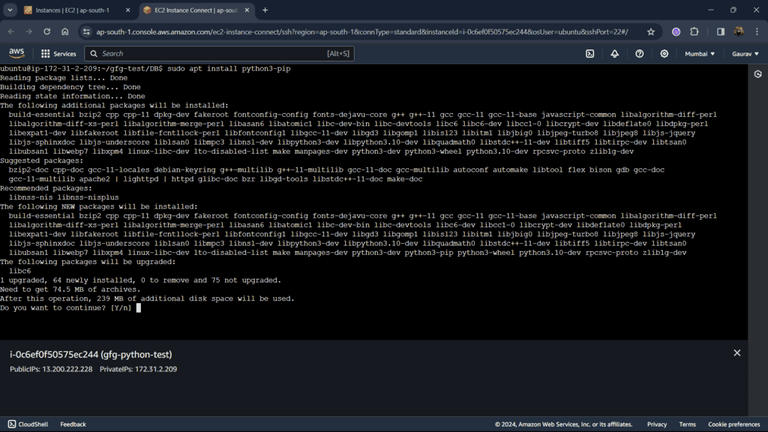Open the settings gear in AWS navbar
The width and height of the screenshot is (768, 432).
pos(664,54)
